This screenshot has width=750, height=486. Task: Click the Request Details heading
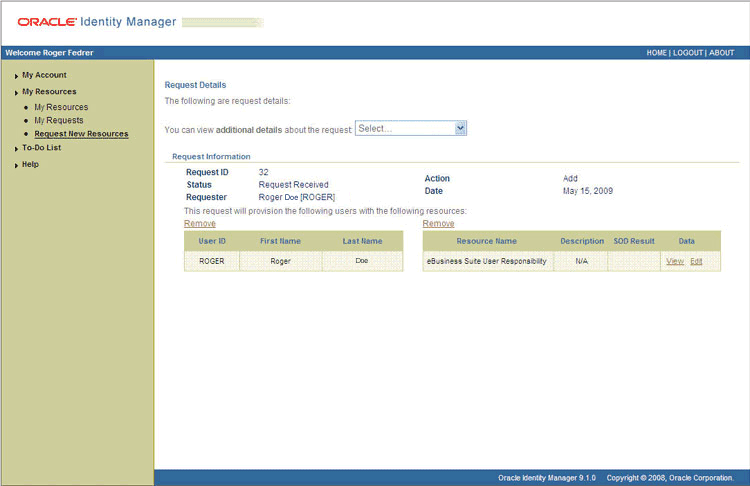click(195, 85)
